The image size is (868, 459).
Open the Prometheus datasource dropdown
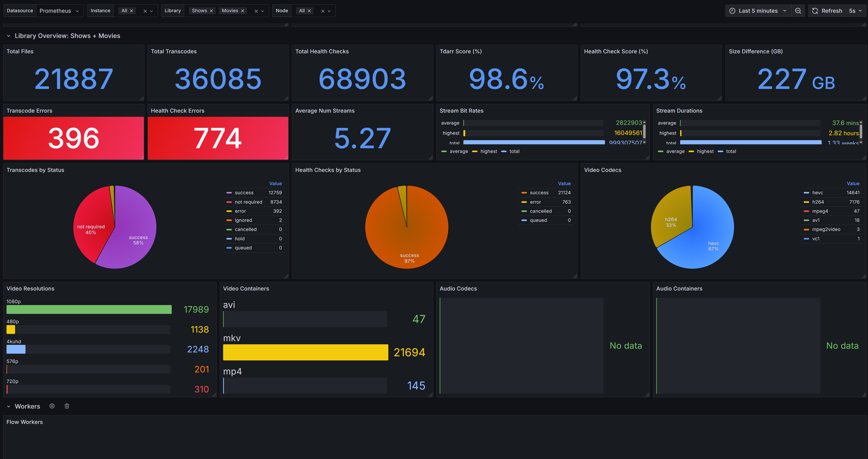59,11
